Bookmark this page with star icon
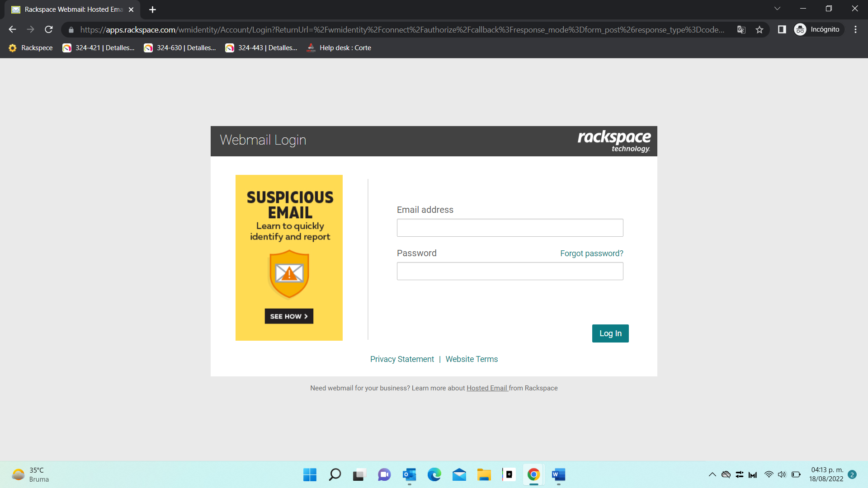 pos(759,29)
